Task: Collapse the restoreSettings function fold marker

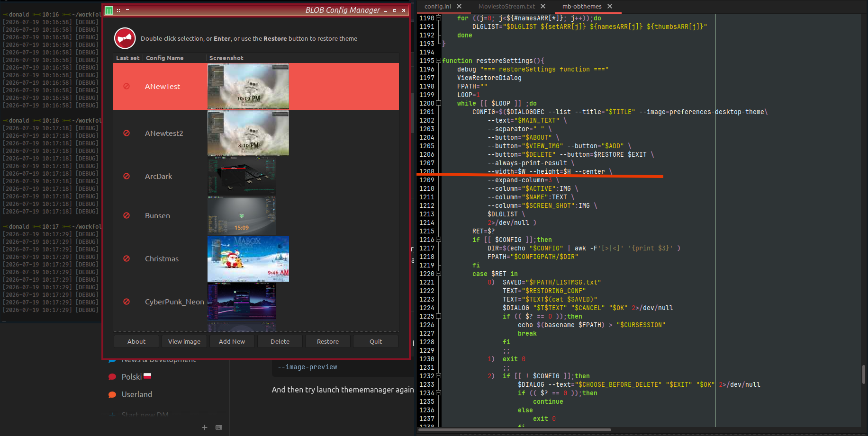Action: (438, 61)
